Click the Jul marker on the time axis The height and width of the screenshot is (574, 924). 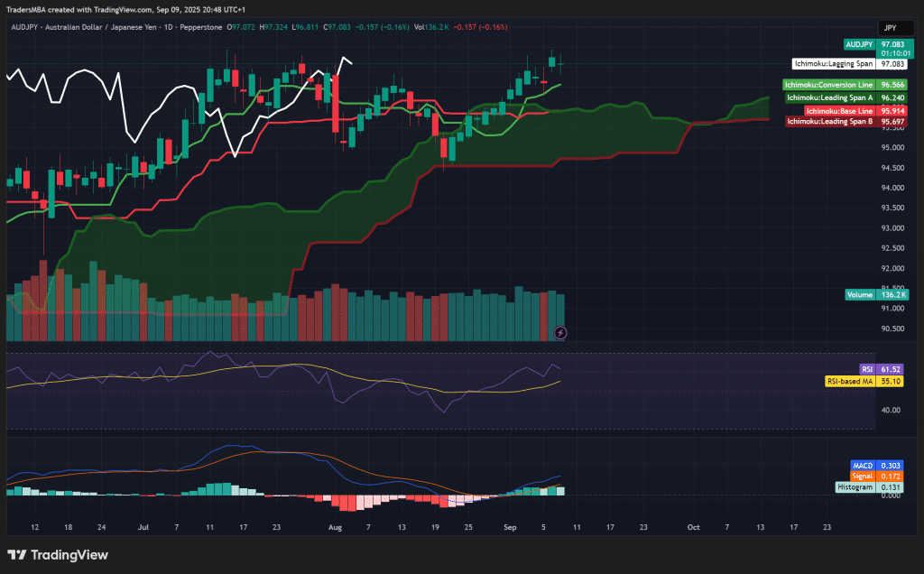[143, 526]
